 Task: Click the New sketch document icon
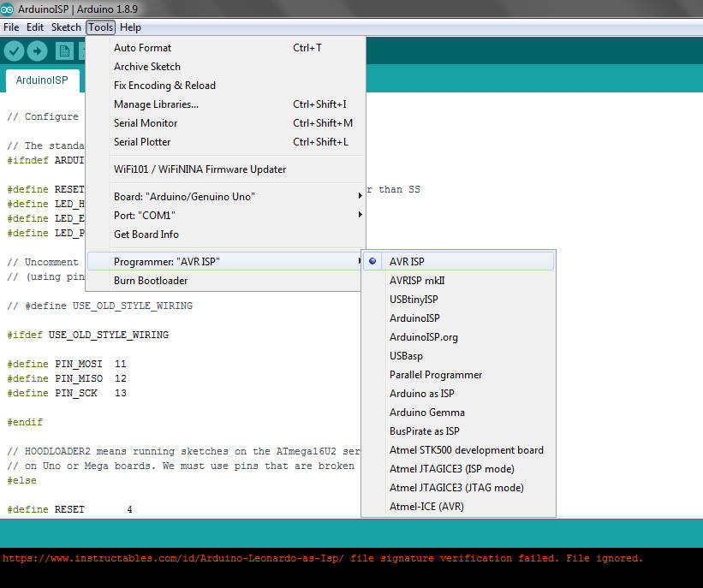pyautogui.click(x=64, y=51)
